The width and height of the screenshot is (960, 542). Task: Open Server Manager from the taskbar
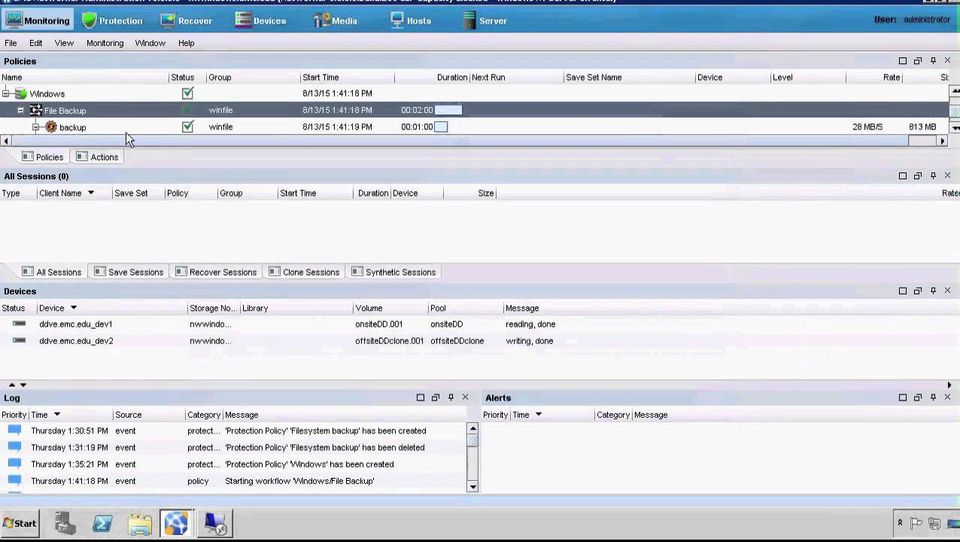[x=64, y=524]
